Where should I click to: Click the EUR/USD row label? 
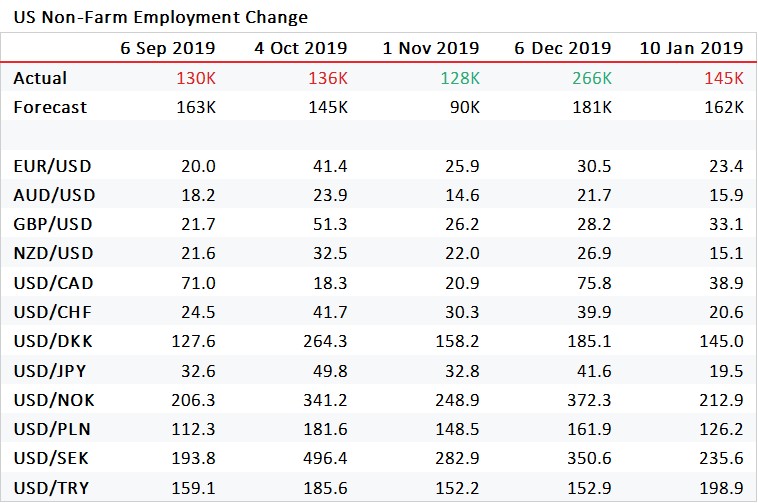(52, 166)
